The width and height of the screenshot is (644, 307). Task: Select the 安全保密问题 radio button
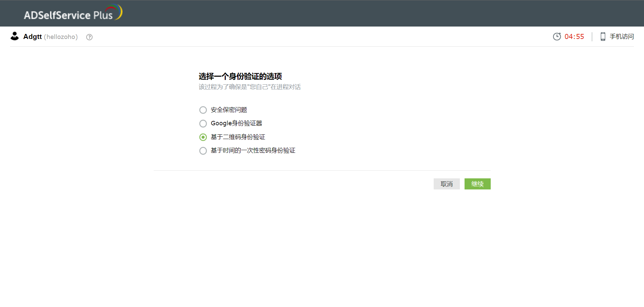[203, 110]
